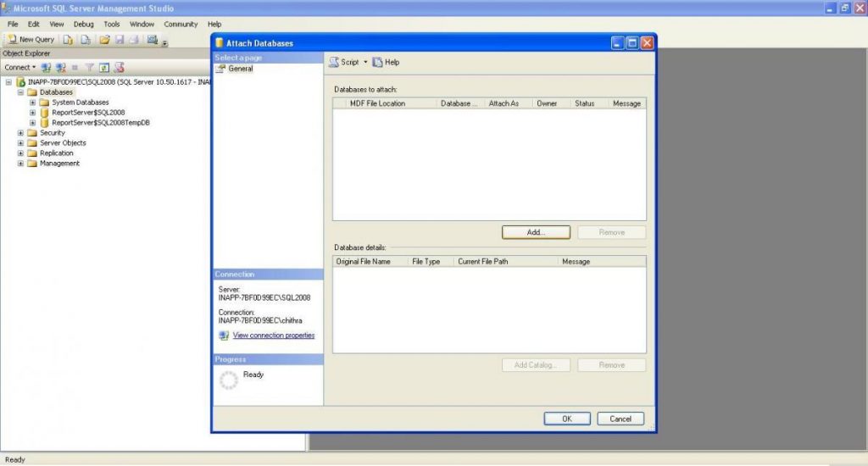This screenshot has height=466, width=868.
Task: Select the Replication tree item label
Action: (57, 153)
